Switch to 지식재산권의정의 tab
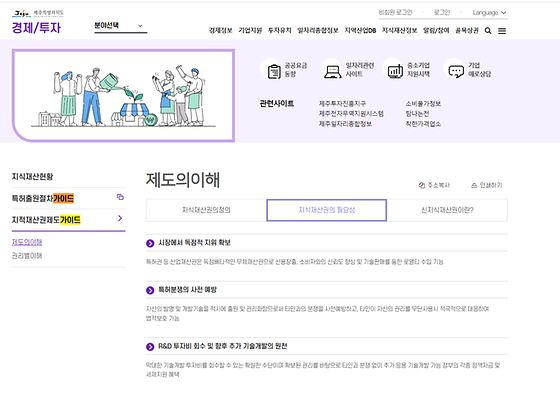The width and height of the screenshot is (560, 397). click(206, 210)
